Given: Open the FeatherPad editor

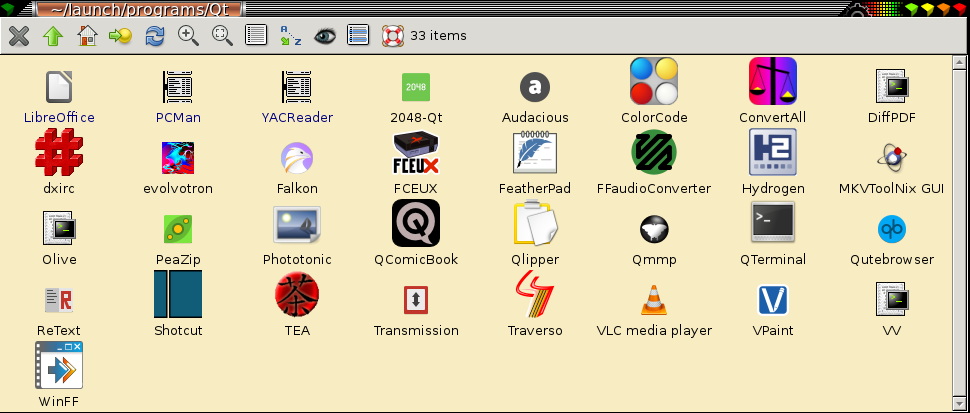Looking at the screenshot, I should point(535,152).
